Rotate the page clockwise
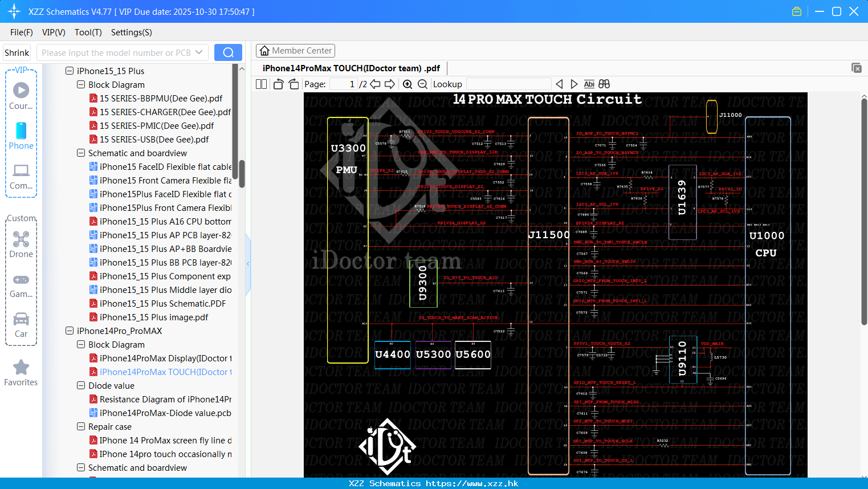The height and width of the screenshot is (489, 868). [x=294, y=84]
